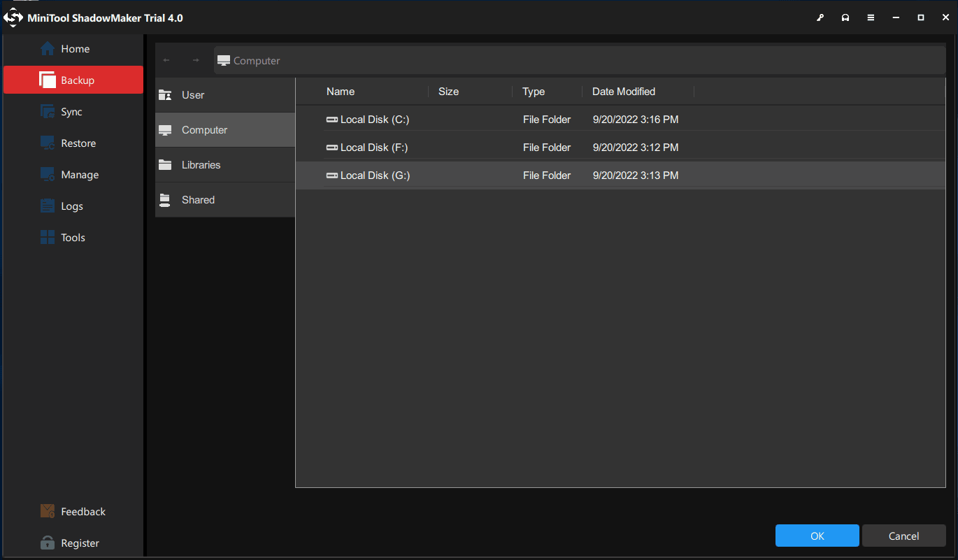Click the date 9/20/2022 3:13 PM

tap(636, 175)
